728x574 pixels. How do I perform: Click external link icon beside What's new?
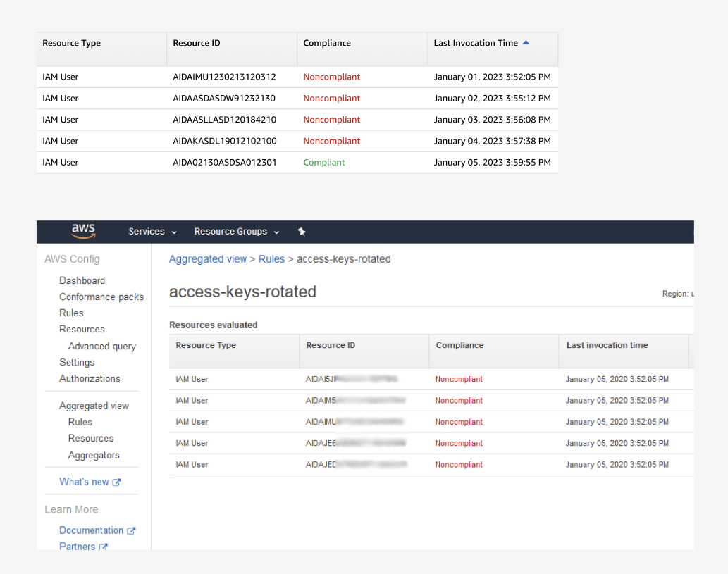pyautogui.click(x=116, y=482)
